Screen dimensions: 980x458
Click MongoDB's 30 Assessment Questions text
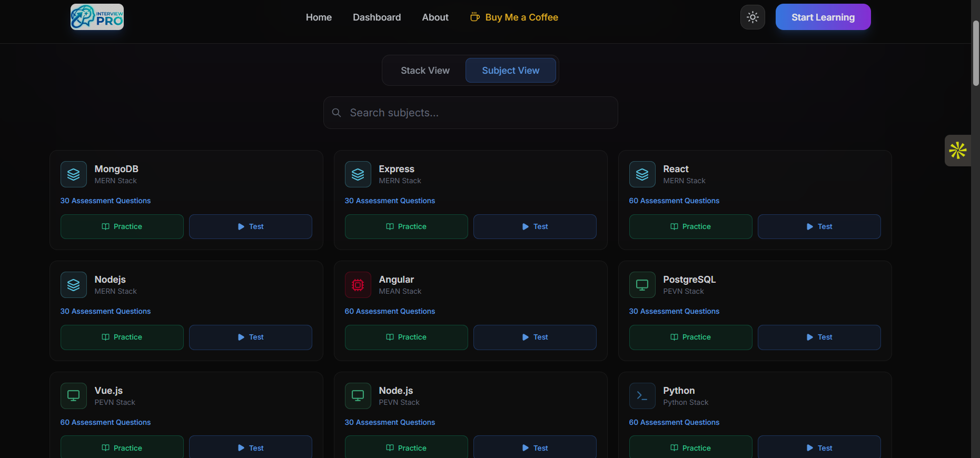click(105, 201)
